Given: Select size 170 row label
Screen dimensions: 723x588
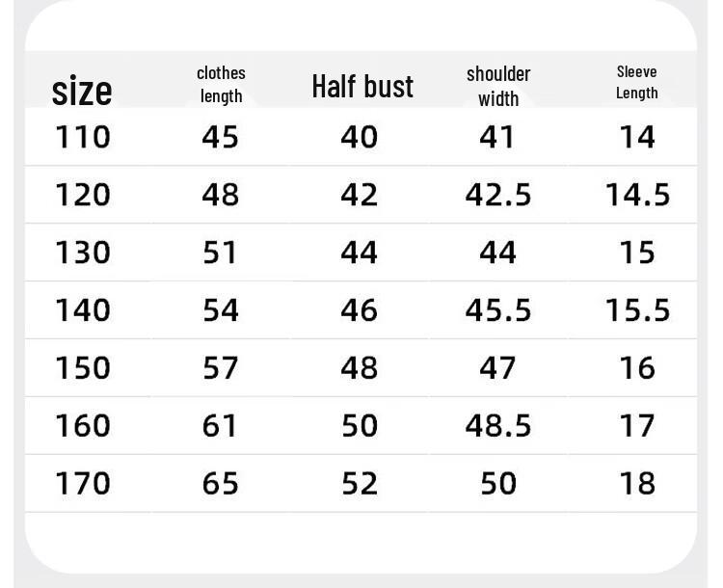Looking at the screenshot, I should [83, 483].
